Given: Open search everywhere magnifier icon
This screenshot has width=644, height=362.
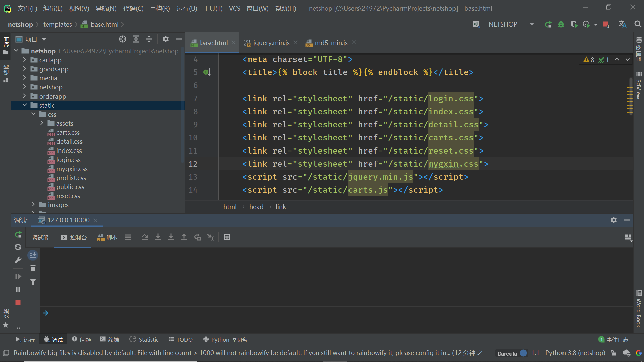Looking at the screenshot, I should coord(638,24).
